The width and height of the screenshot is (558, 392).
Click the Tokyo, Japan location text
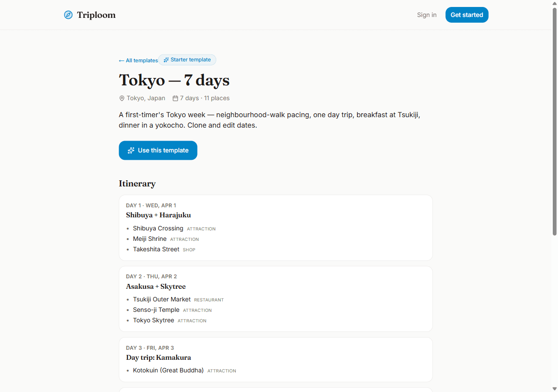pos(146,98)
